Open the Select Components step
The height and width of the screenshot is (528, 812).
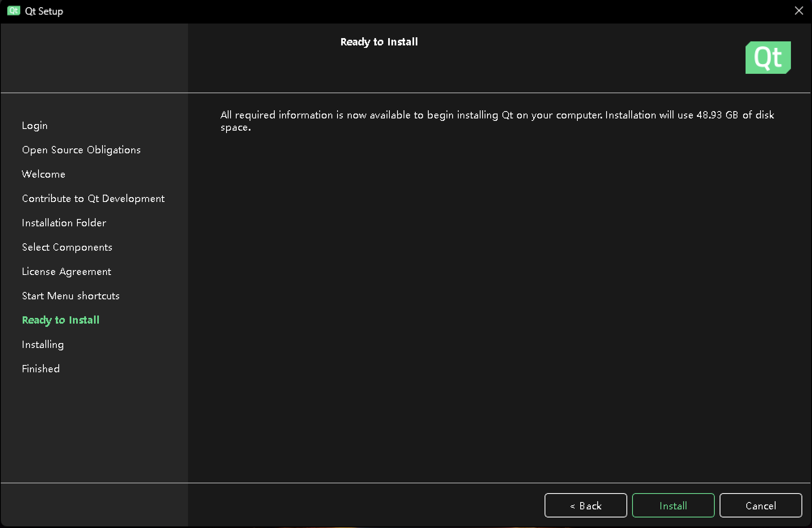(x=67, y=247)
